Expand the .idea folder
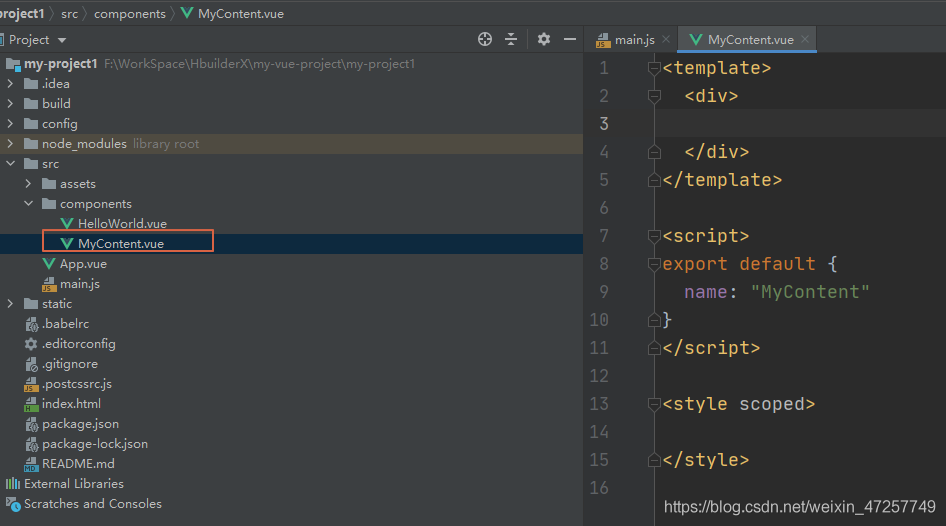 10,84
